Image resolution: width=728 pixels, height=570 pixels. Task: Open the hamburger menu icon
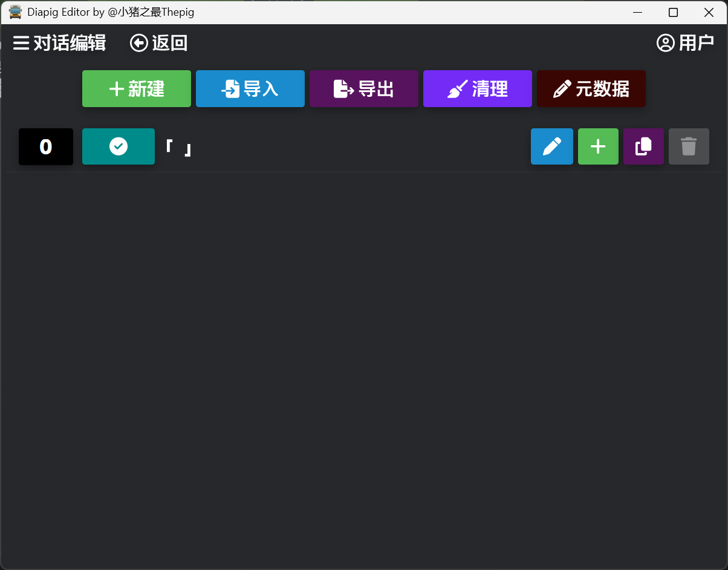21,43
